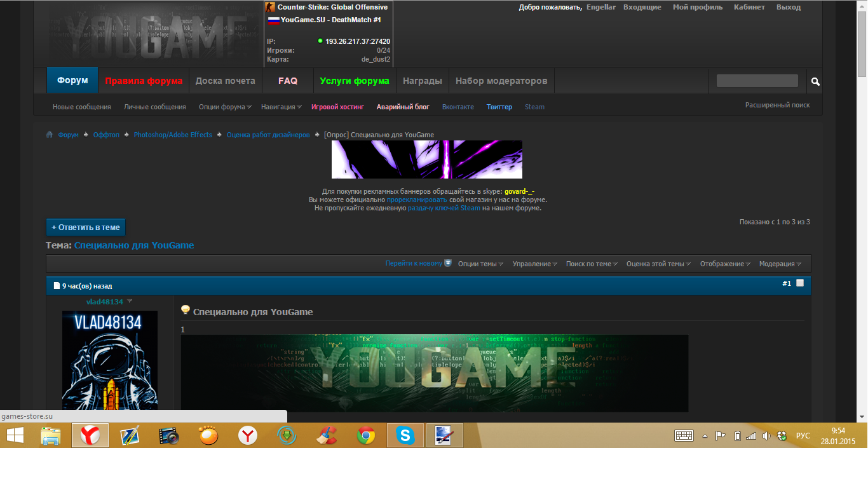This screenshot has width=868, height=488.
Task: Click the volume speaker tray icon
Action: (767, 436)
